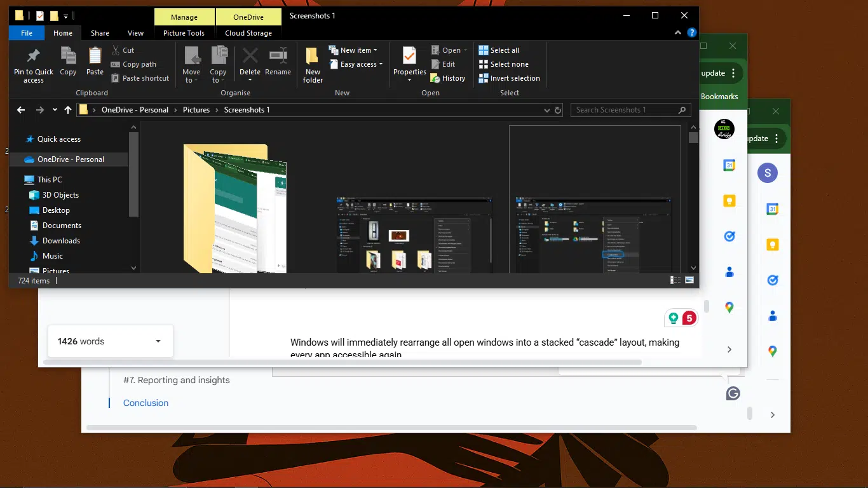Screen dimensions: 868x488
Task: Click Copy path in the Clipboard group
Action: point(133,64)
